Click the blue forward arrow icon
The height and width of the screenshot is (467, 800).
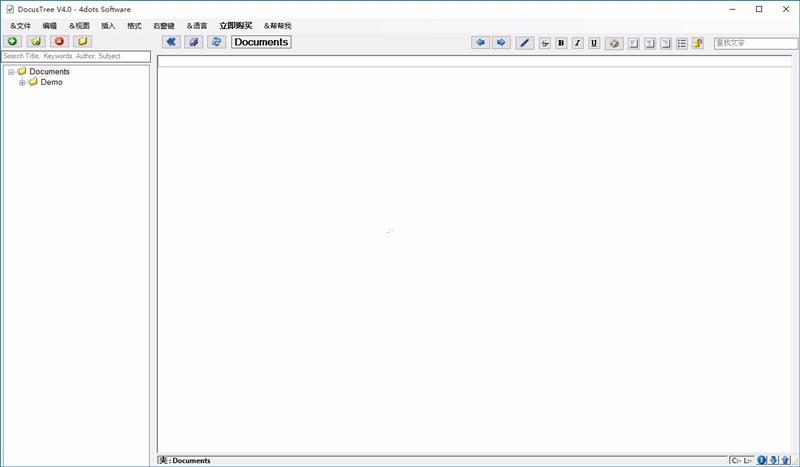501,43
